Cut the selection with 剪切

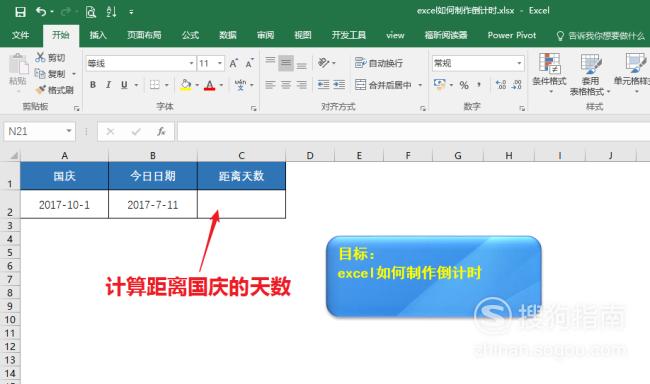(50, 58)
